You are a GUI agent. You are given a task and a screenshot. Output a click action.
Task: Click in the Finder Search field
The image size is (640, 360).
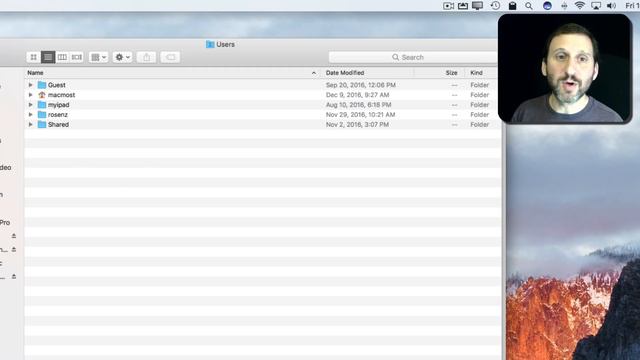(x=413, y=57)
